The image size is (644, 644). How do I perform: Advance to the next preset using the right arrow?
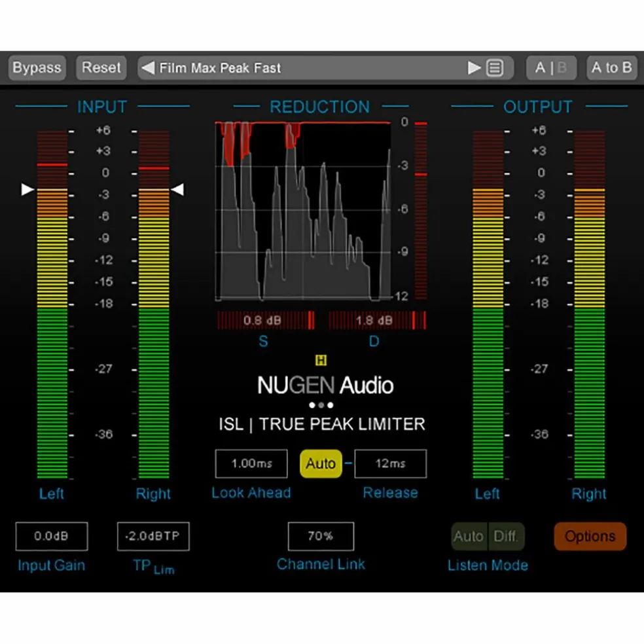[474, 68]
